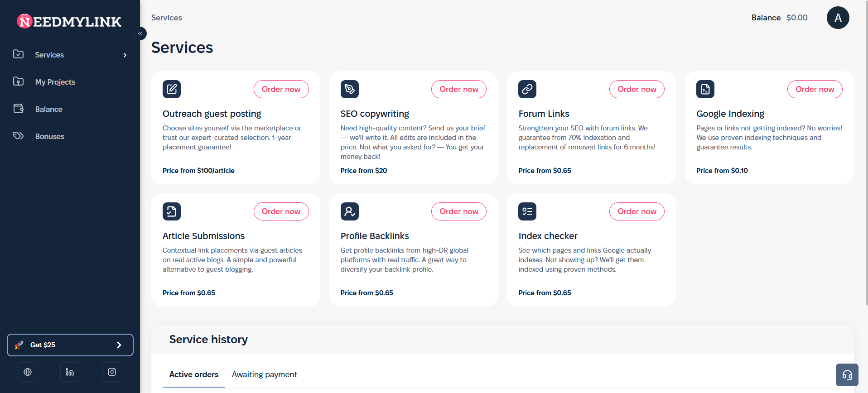This screenshot has width=868, height=393.
Task: Open the LinkedIn icon link
Action: 70,372
